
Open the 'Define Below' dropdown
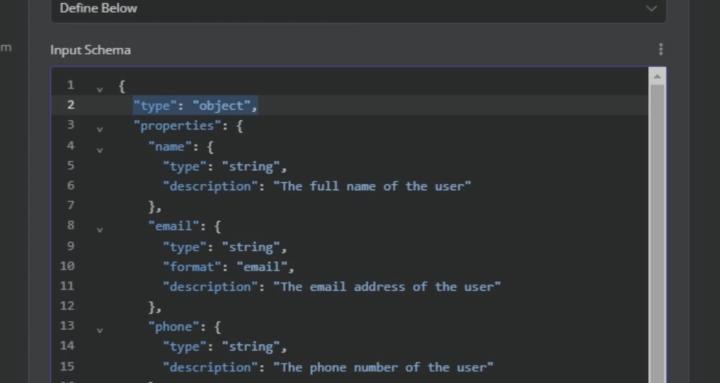(x=358, y=8)
